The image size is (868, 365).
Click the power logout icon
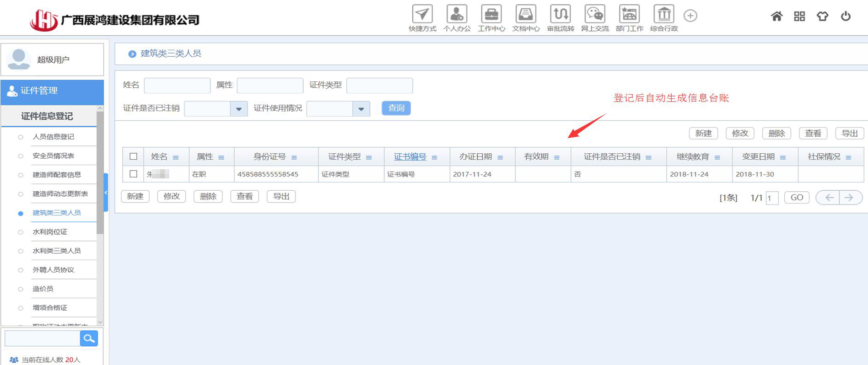(x=846, y=16)
